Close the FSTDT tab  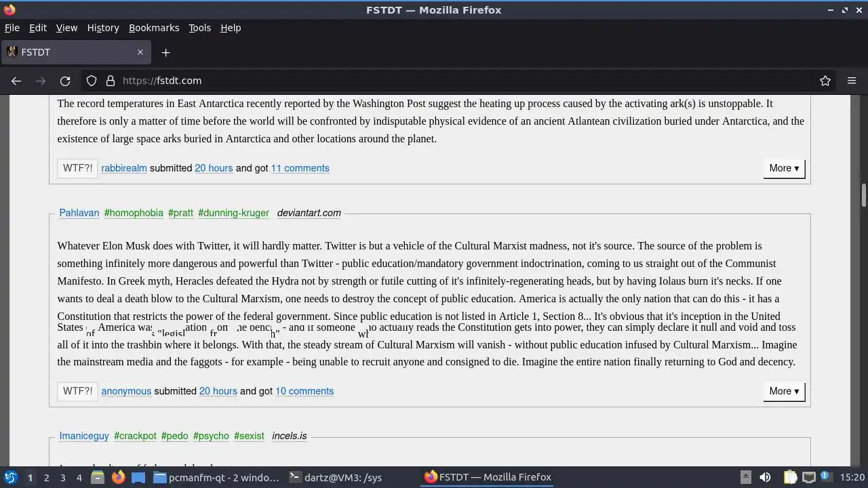[x=140, y=52]
